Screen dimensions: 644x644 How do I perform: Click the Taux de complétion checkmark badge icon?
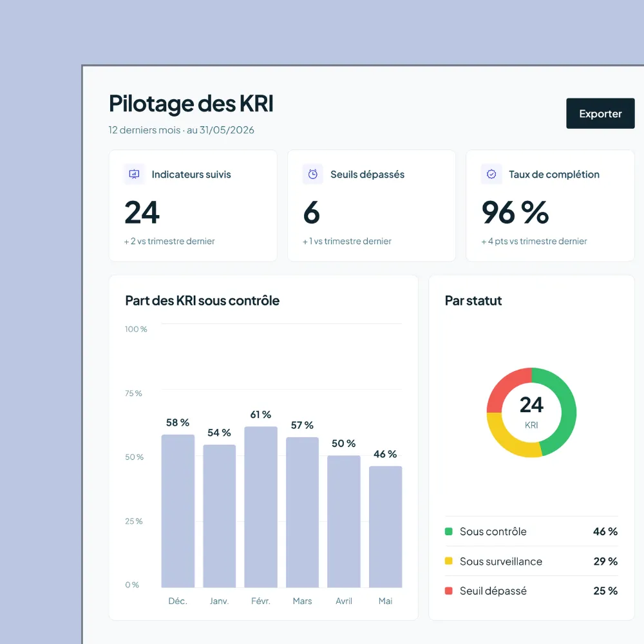[491, 174]
